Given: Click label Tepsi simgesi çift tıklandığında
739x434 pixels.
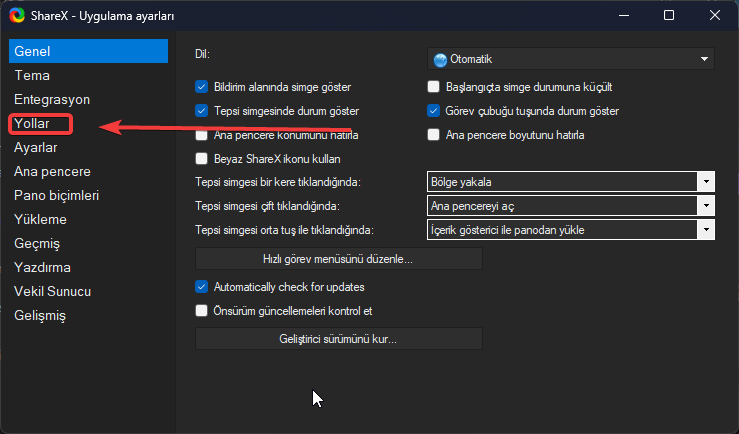Looking at the screenshot, I should (267, 206).
